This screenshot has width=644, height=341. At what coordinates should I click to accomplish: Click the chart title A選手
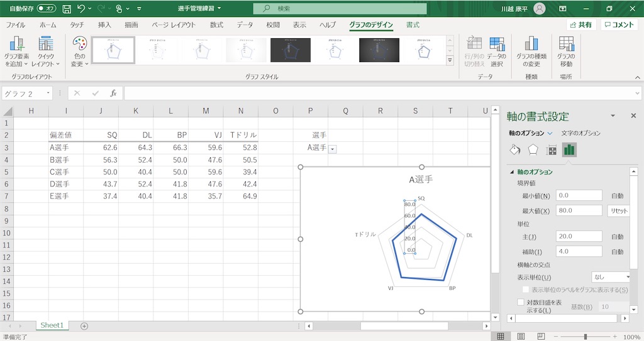(421, 180)
